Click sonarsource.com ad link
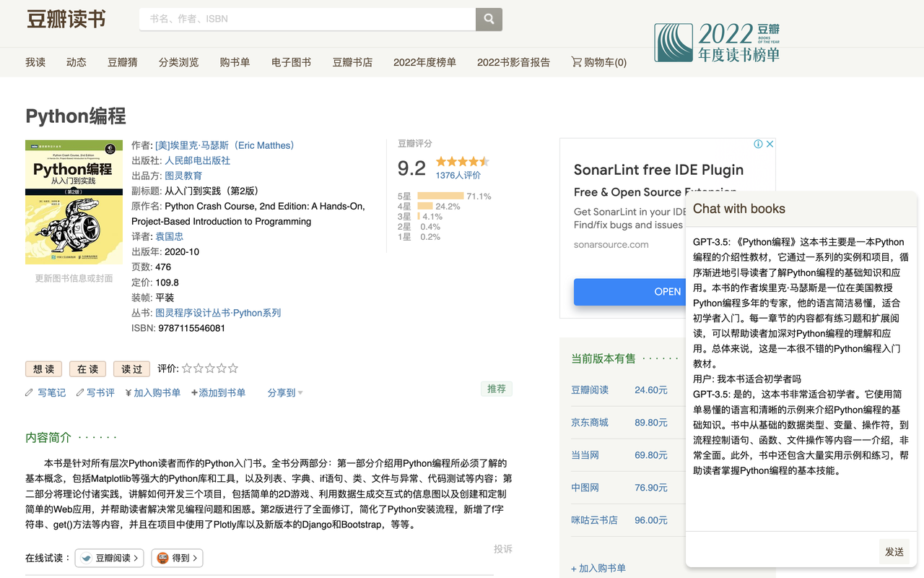924x578 pixels. coord(611,244)
